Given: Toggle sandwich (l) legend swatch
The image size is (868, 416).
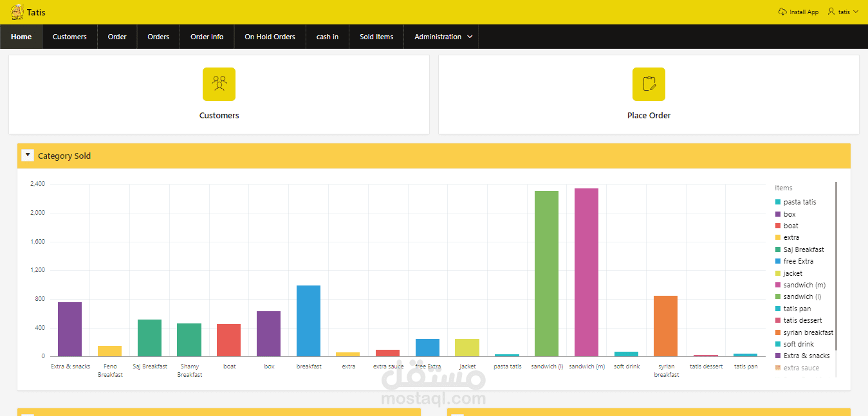Looking at the screenshot, I should (778, 296).
